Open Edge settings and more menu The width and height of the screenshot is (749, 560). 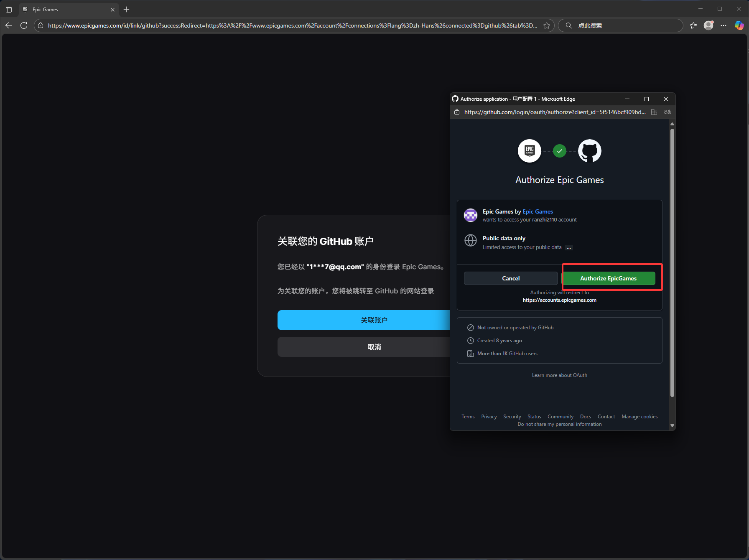(724, 25)
